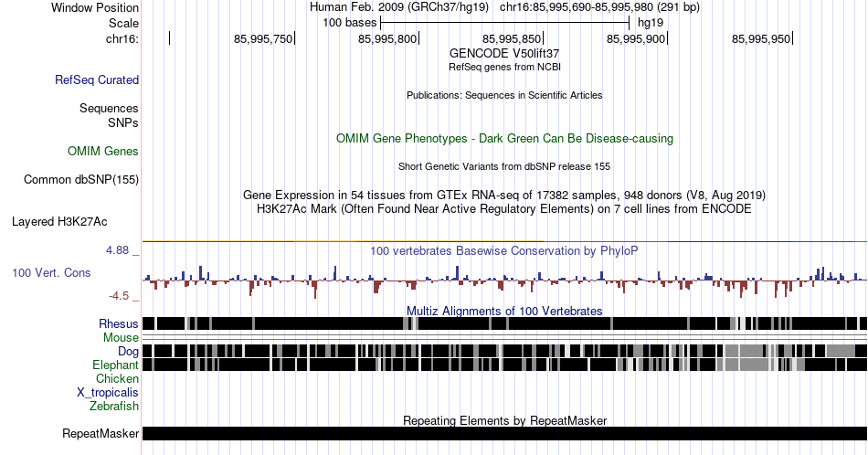868x455 pixels.
Task: Click the 85,995,950 ruler position
Action: (761, 38)
